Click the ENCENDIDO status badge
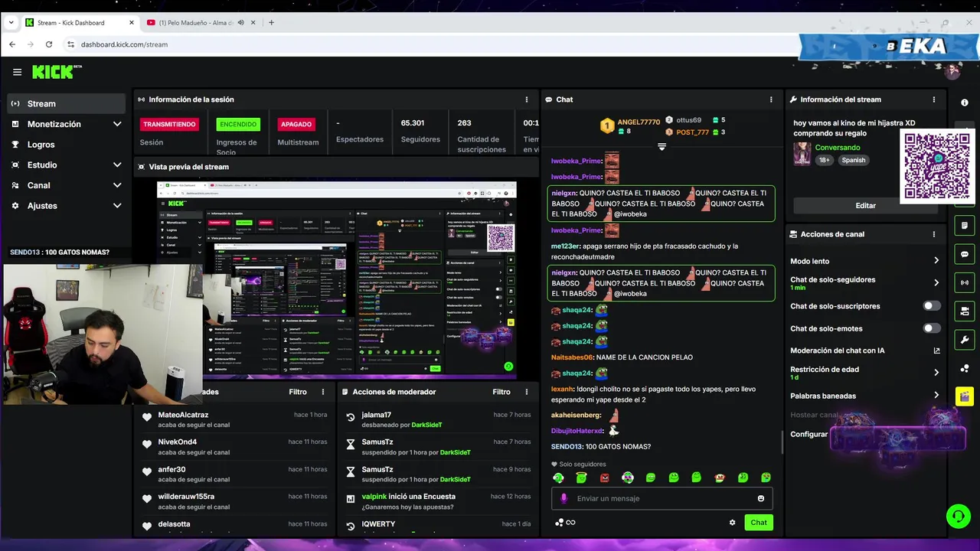This screenshot has height=551, width=980. (238, 124)
